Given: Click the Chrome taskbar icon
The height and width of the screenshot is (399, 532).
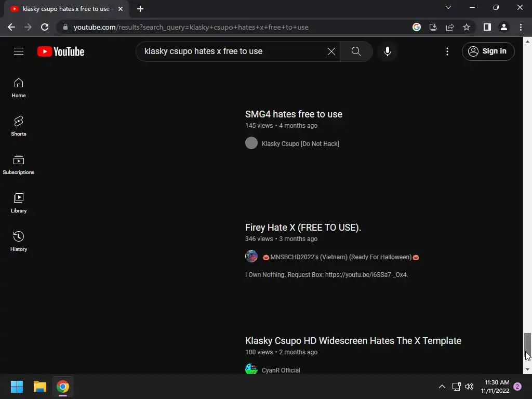Looking at the screenshot, I should (63, 387).
